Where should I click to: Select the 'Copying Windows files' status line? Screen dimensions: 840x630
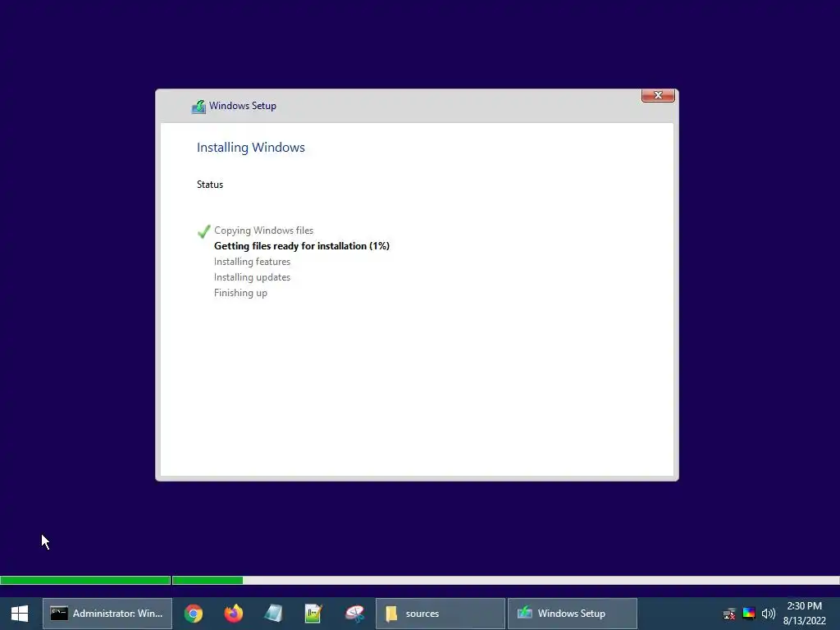tap(263, 231)
